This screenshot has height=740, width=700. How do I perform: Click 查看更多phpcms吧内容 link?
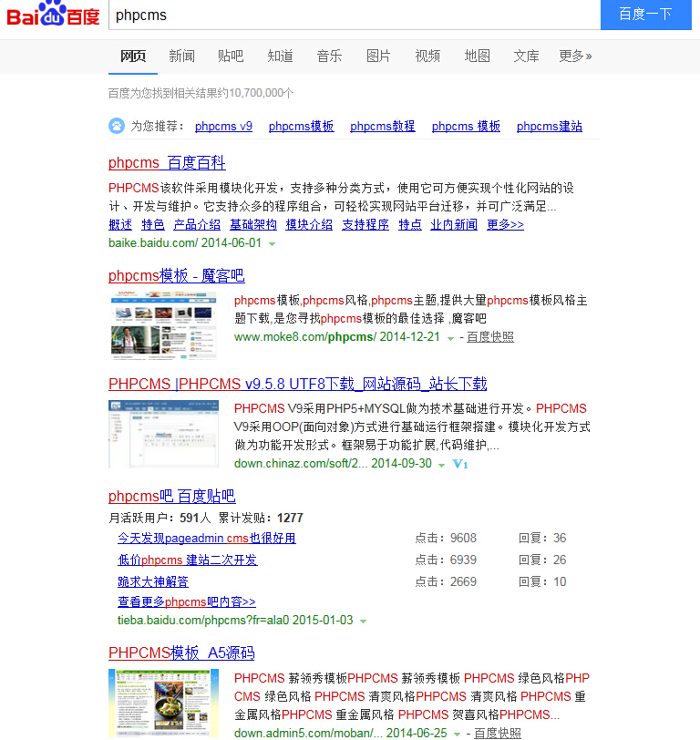(x=186, y=602)
